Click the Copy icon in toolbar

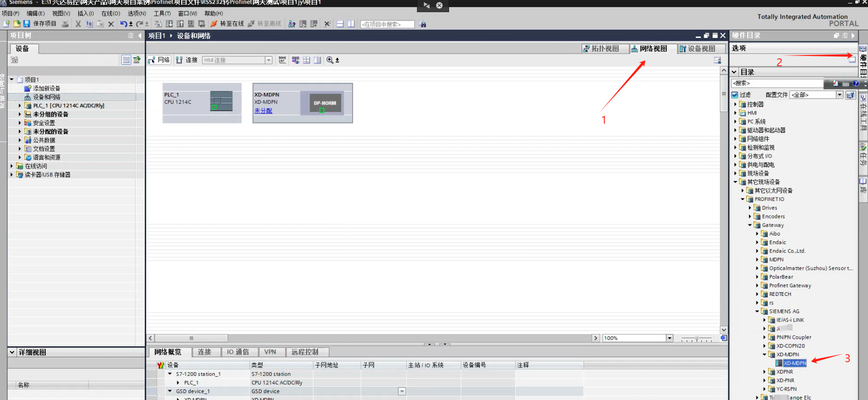(89, 24)
